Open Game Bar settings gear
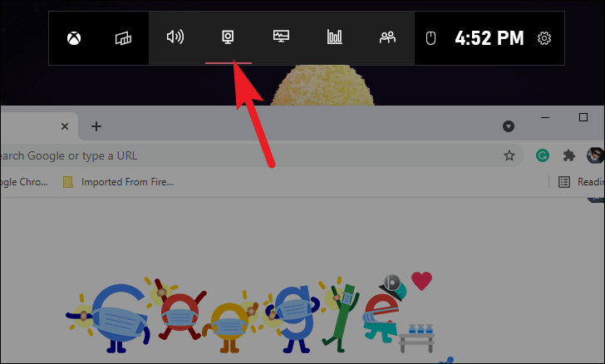 [544, 38]
